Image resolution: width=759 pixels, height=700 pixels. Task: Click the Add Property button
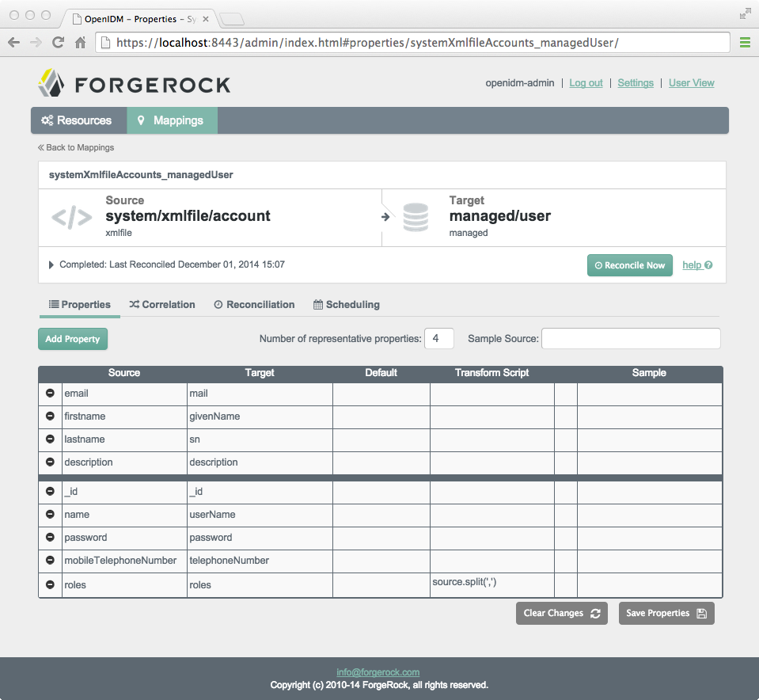73,339
